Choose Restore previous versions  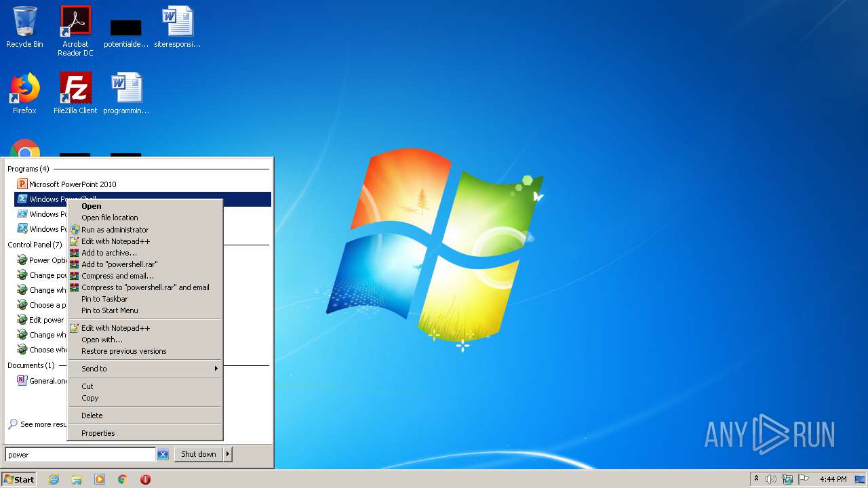(145, 351)
